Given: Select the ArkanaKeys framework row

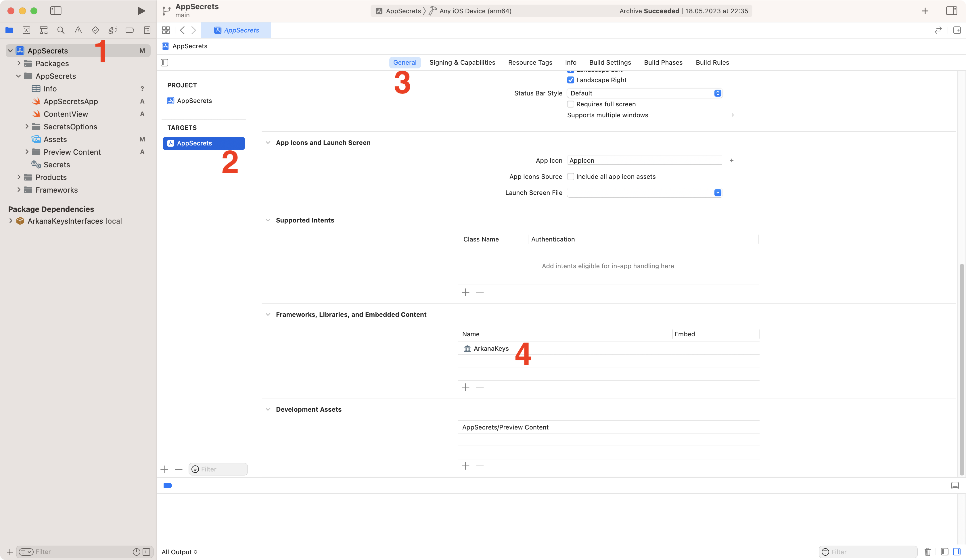Looking at the screenshot, I should point(608,348).
